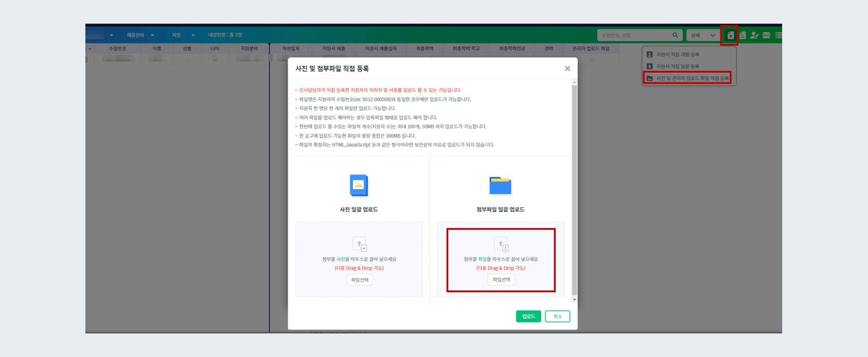
Task: Click the 최종학력 column header
Action: 425,49
